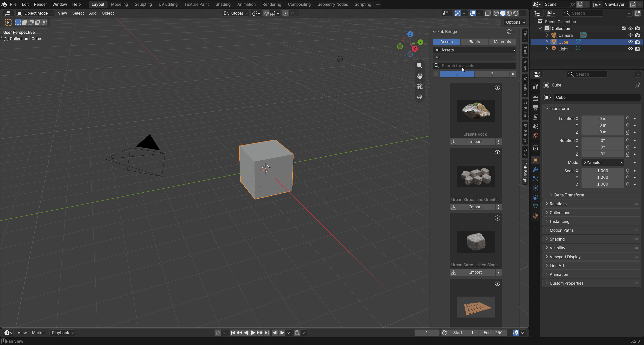Select the Materials tab in Fab Bridge

pos(502,42)
